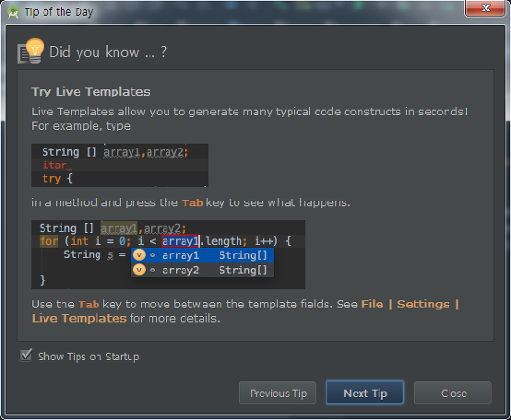This screenshot has width=511, height=420.
Task: Click the 'Try Live Templates' heading
Action: [91, 92]
